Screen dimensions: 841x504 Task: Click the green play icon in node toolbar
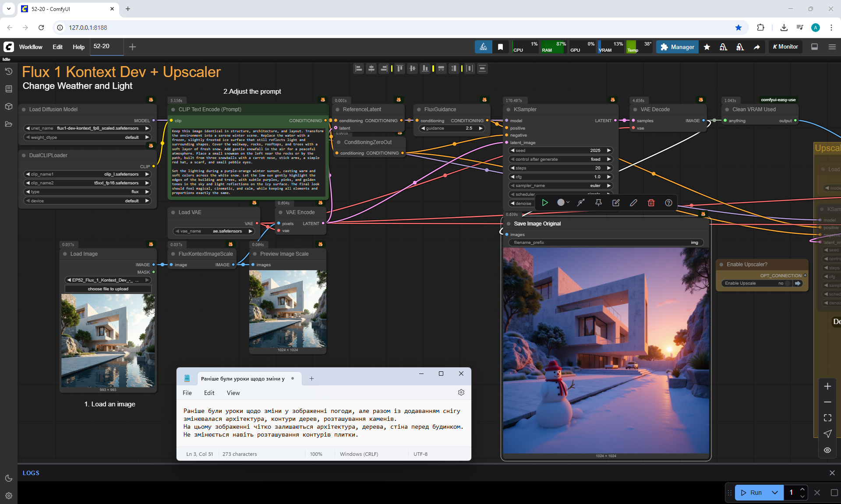pyautogui.click(x=545, y=203)
